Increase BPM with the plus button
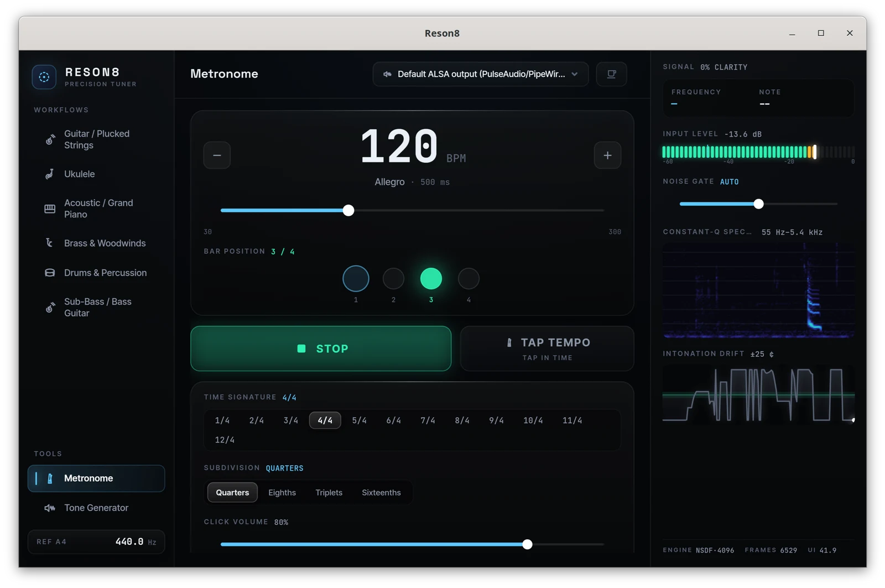885x588 pixels. coord(608,155)
